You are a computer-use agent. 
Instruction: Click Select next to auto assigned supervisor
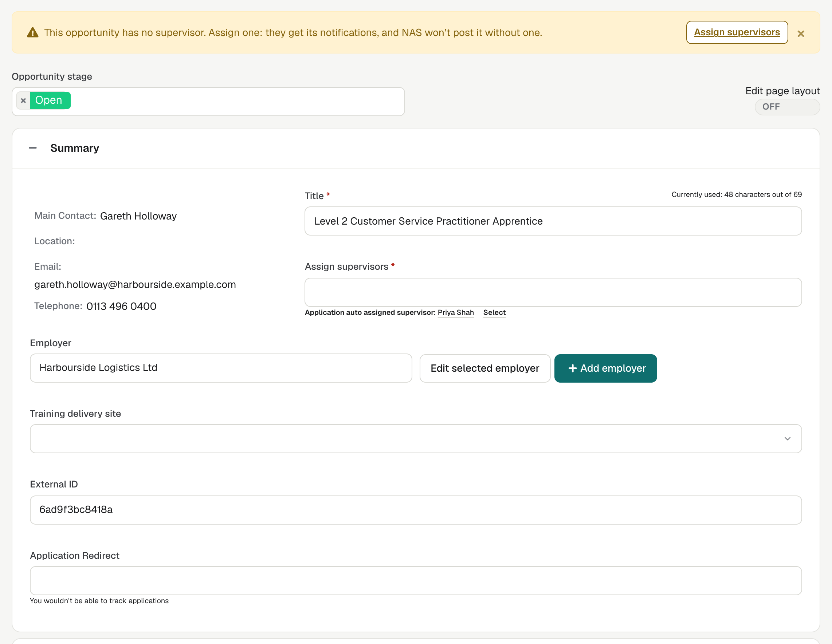coord(494,312)
